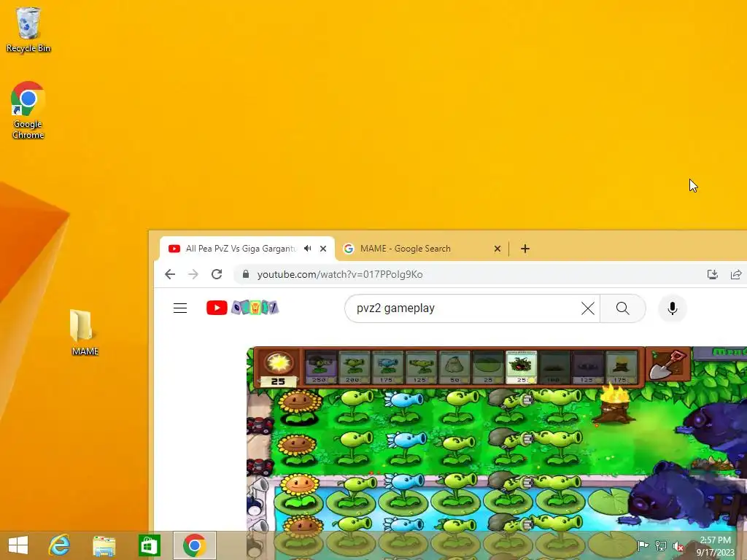Close the MAME - Google Search tab

[x=498, y=249]
